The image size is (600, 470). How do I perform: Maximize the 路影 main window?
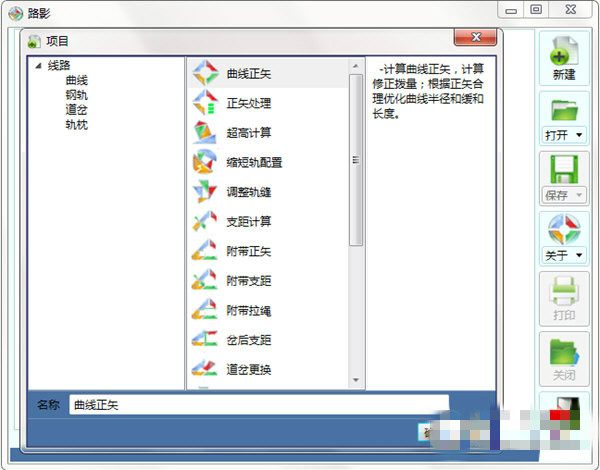536,10
